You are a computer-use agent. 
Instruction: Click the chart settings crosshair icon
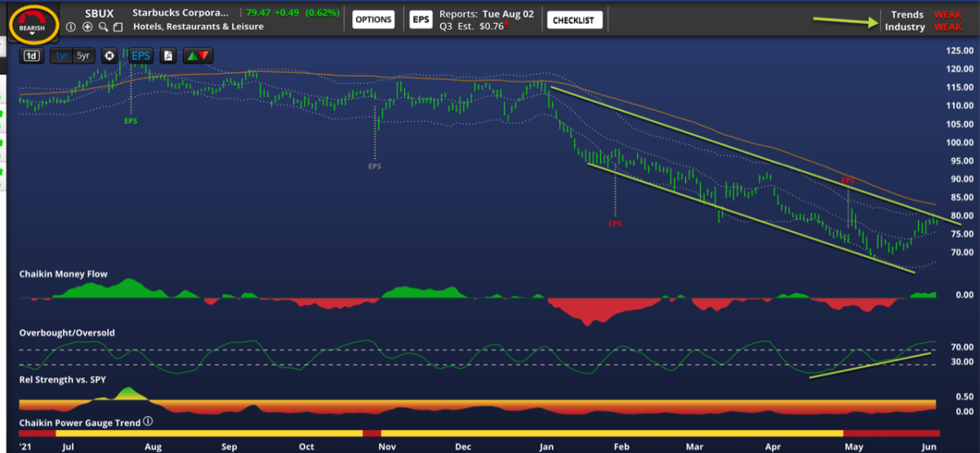[109, 56]
